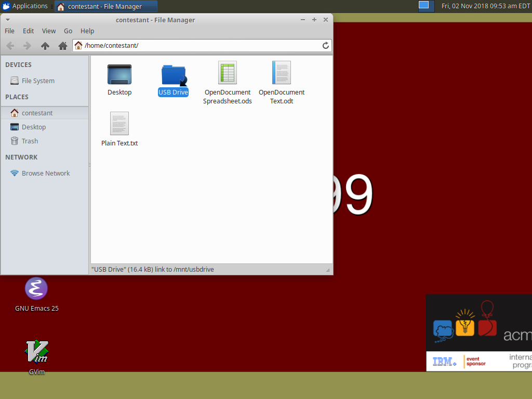Viewport: 532px width, 399px height.
Task: Open contestant home in Places sidebar
Action: tap(45, 113)
